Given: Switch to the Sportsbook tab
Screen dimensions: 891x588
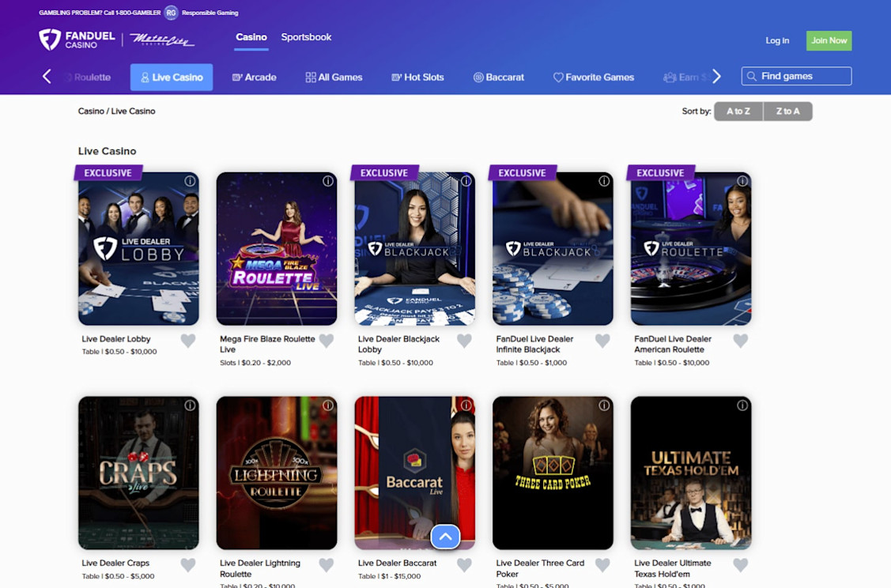Looking at the screenshot, I should coord(306,37).
